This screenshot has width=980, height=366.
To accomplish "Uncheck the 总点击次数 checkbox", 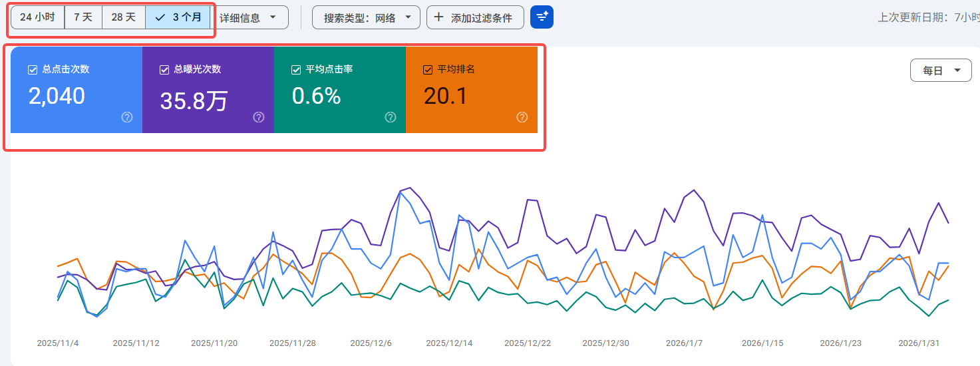I will click(x=33, y=69).
